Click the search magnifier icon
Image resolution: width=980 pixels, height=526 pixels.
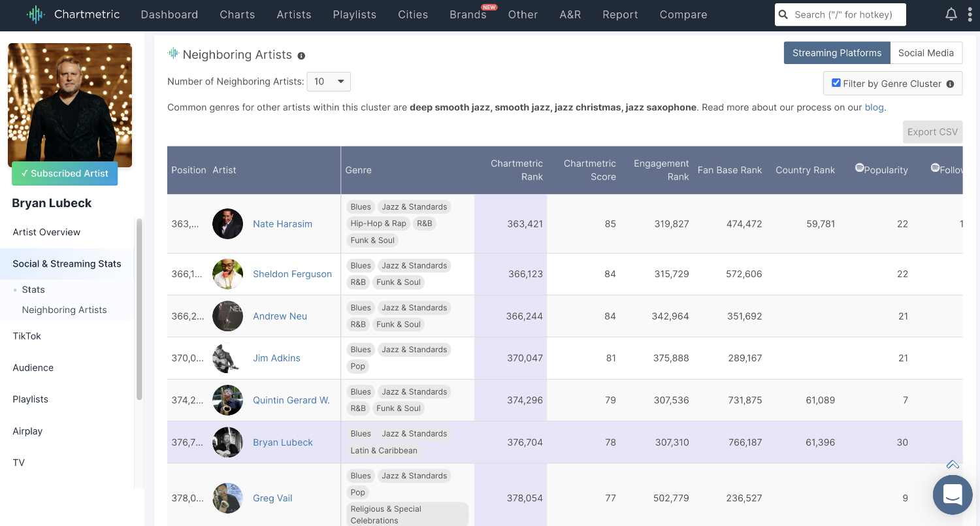pos(783,14)
